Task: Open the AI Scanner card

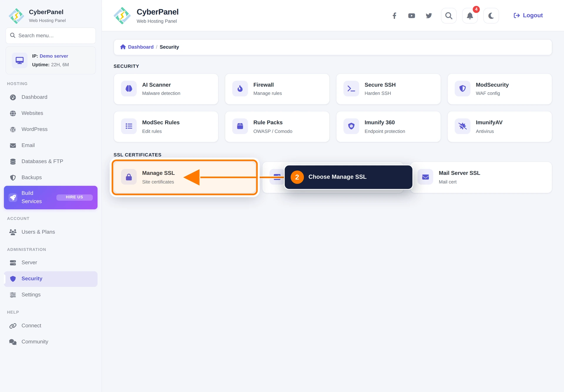Action: pos(166,89)
